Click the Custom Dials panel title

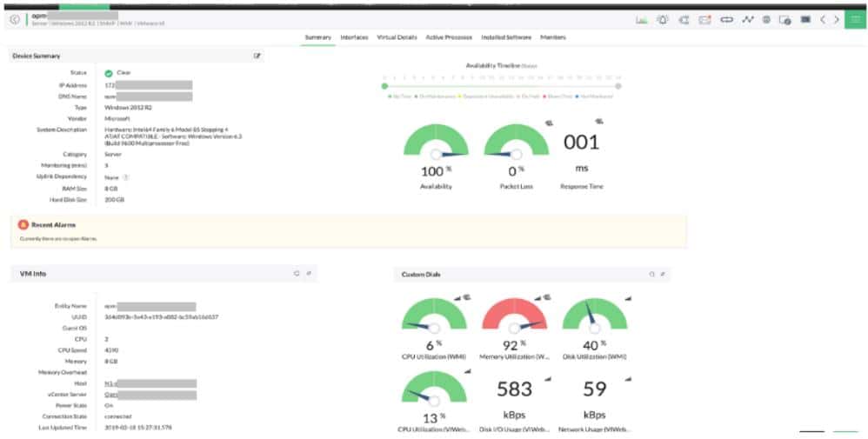pyautogui.click(x=421, y=275)
